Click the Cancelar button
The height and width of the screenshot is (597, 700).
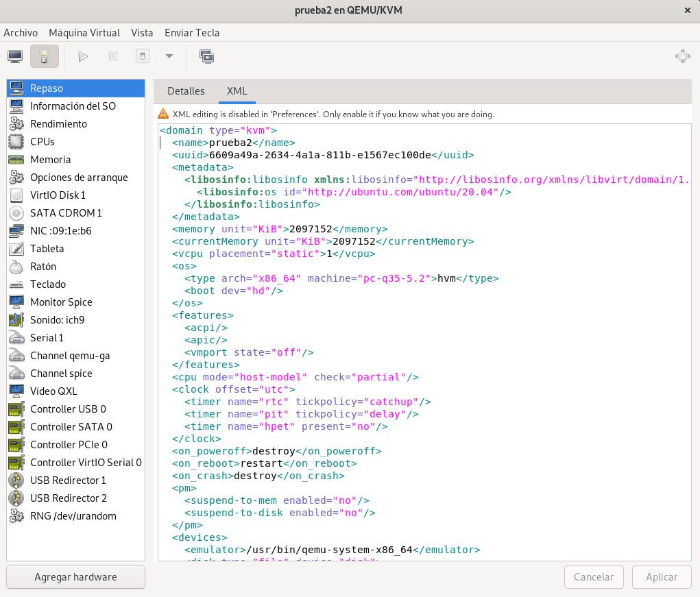click(594, 577)
